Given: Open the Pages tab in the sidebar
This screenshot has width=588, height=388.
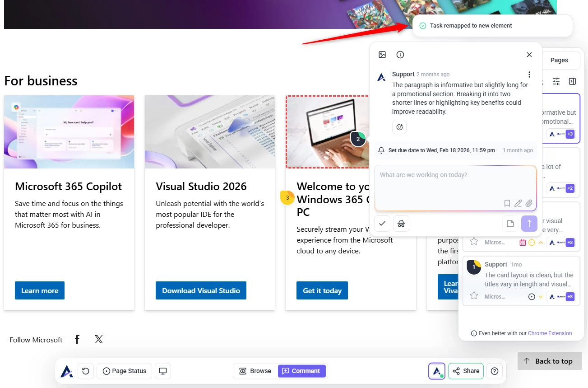Looking at the screenshot, I should (x=559, y=60).
